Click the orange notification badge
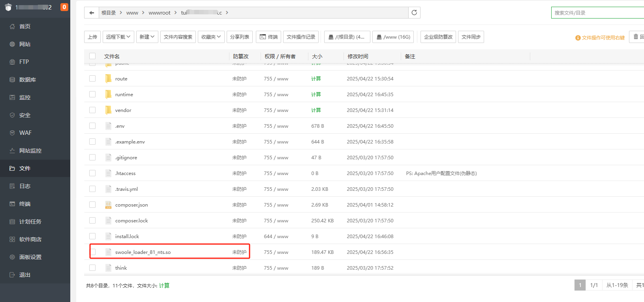The height and width of the screenshot is (302, 644). tap(64, 7)
